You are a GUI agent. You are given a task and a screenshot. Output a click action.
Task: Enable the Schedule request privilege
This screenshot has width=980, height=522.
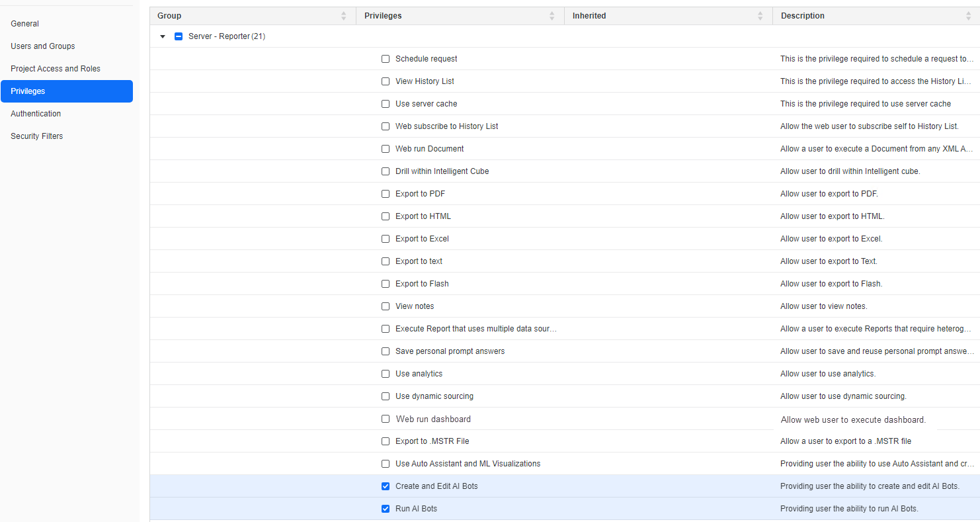(386, 59)
